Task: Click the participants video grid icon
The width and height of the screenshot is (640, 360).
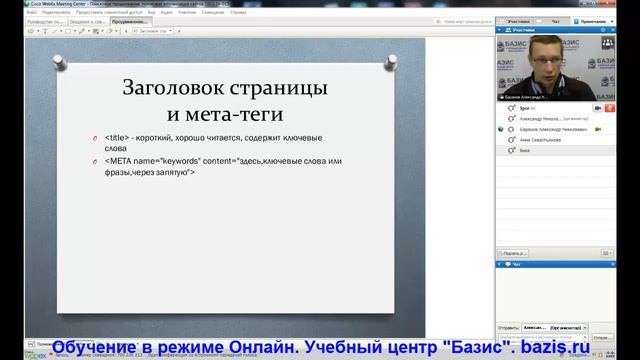Action: (x=608, y=43)
